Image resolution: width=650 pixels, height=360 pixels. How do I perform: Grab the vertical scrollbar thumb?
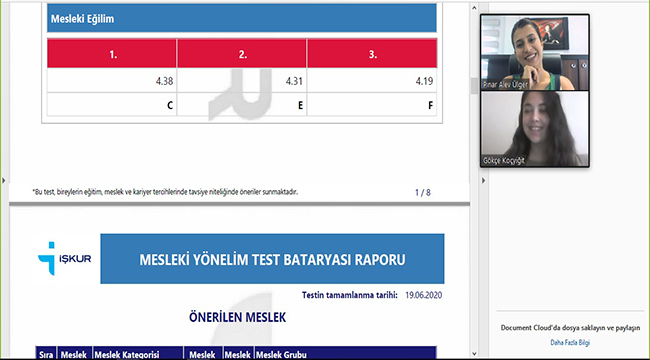click(474, 86)
